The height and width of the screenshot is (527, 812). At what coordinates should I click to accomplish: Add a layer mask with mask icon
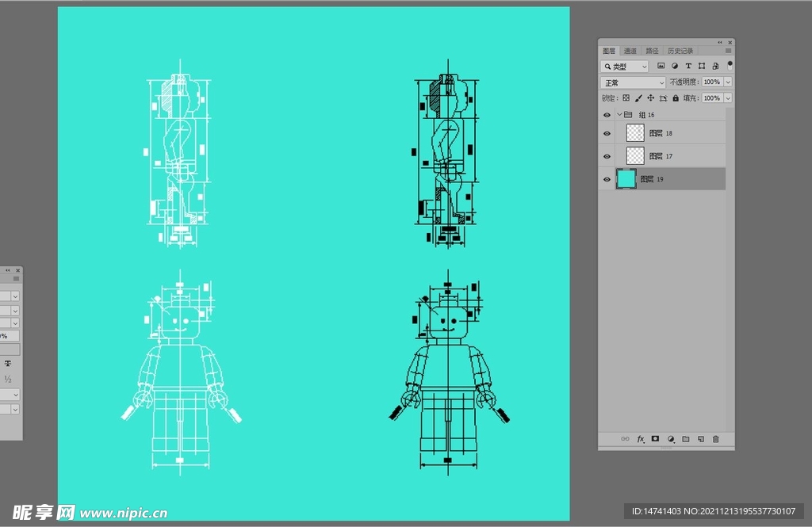(x=655, y=439)
